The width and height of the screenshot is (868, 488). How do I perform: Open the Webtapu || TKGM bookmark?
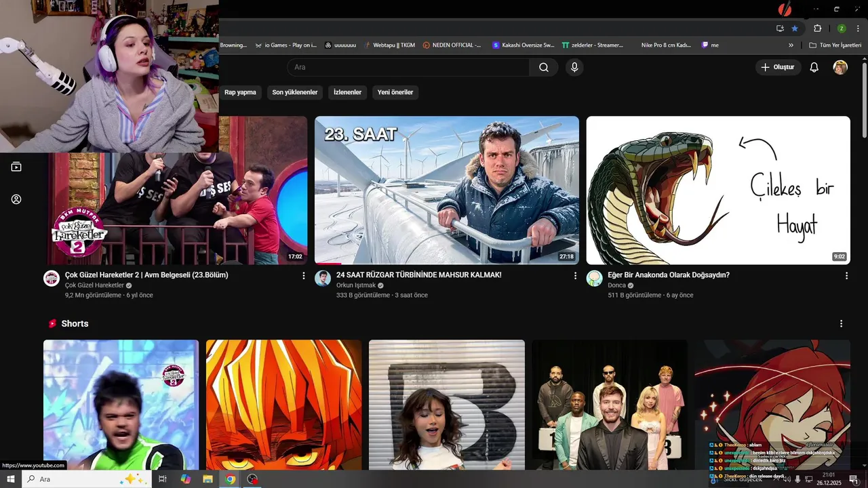coord(389,45)
